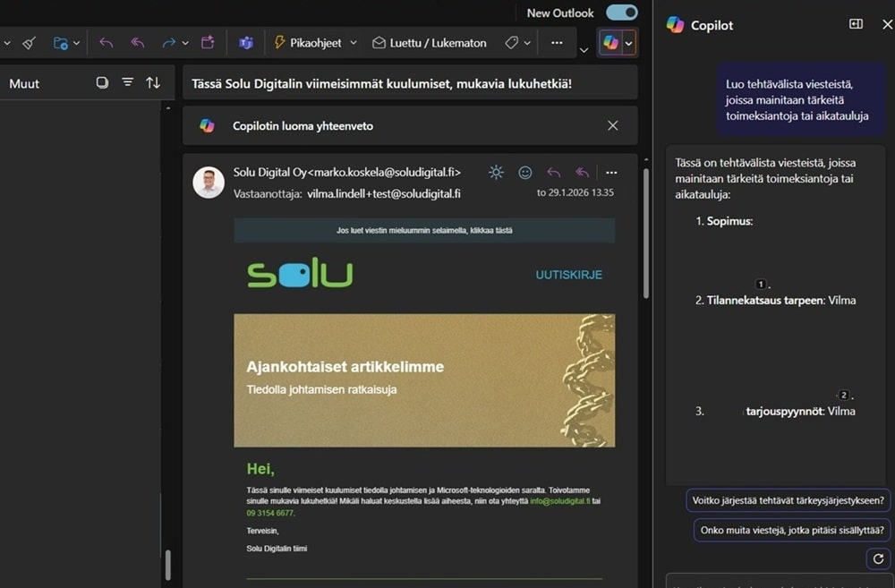Share the email to Teams

(x=246, y=42)
